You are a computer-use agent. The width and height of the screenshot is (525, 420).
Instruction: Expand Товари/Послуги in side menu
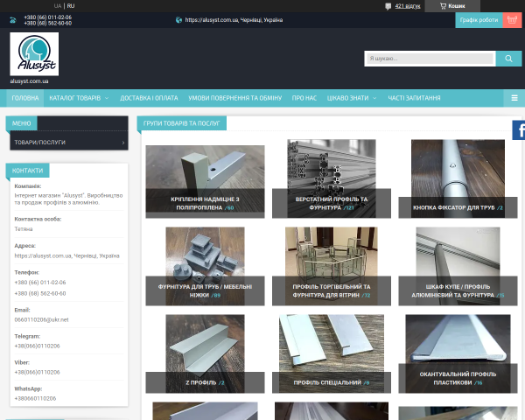pos(69,143)
